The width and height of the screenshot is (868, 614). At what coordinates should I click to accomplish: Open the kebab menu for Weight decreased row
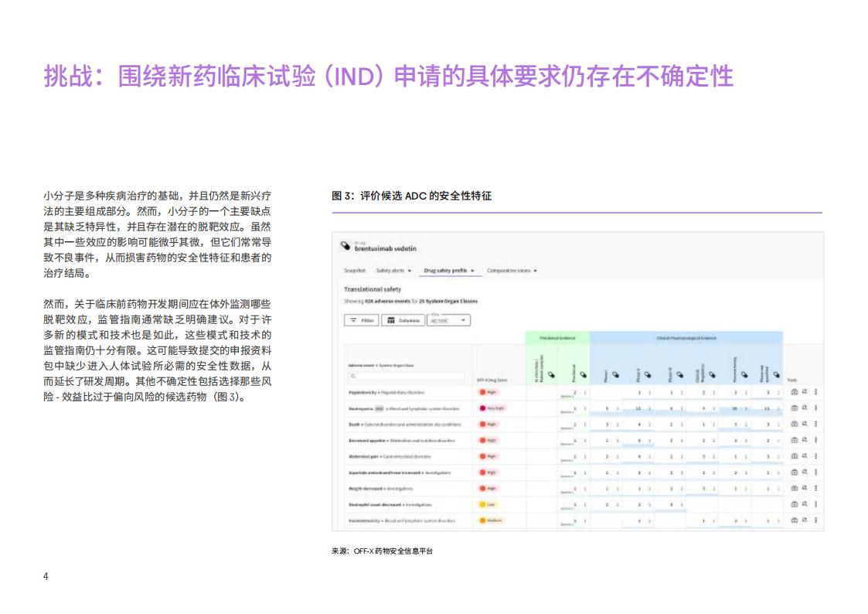click(x=815, y=488)
